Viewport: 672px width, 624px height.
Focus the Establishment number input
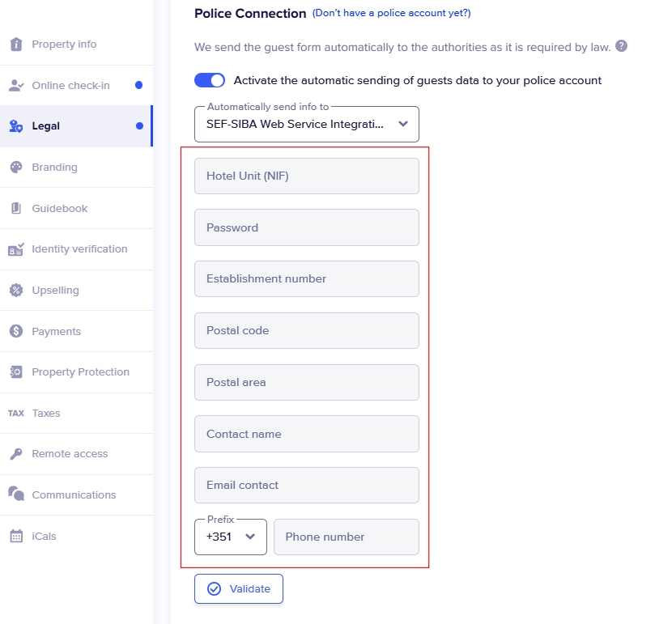click(306, 278)
